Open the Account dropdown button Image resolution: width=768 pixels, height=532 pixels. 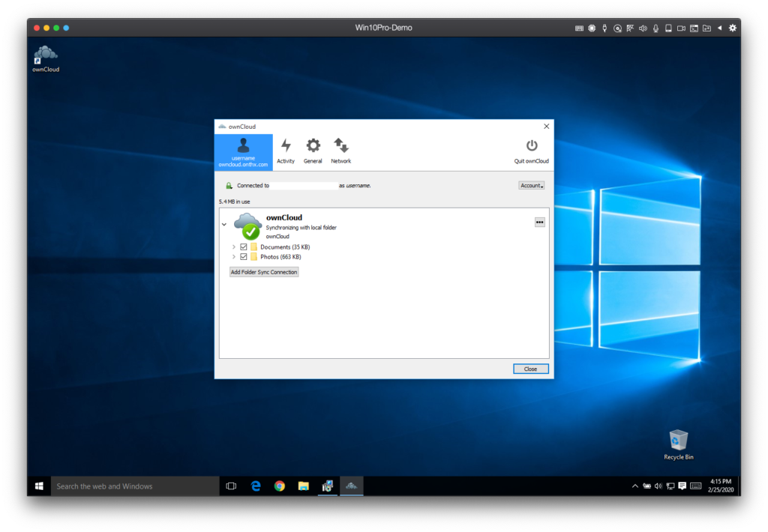(532, 186)
